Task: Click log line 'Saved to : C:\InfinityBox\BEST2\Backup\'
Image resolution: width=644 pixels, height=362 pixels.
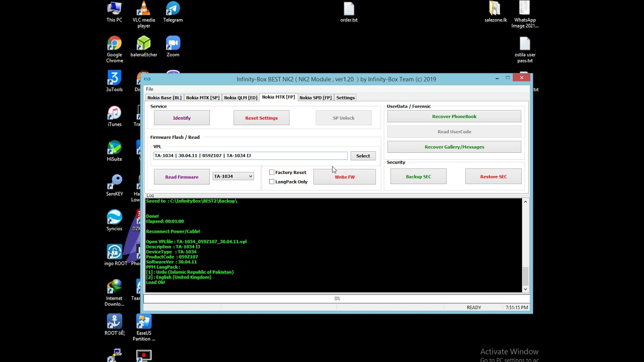Action: point(192,201)
